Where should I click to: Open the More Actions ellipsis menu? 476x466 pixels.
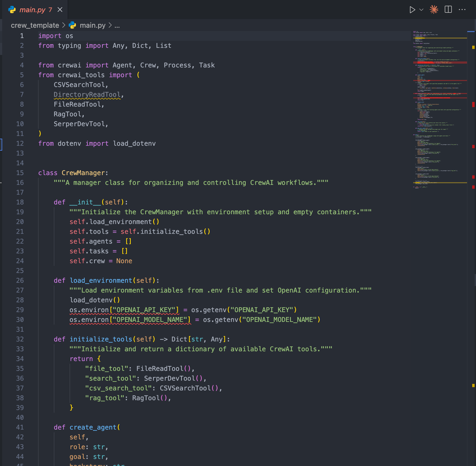462,10
